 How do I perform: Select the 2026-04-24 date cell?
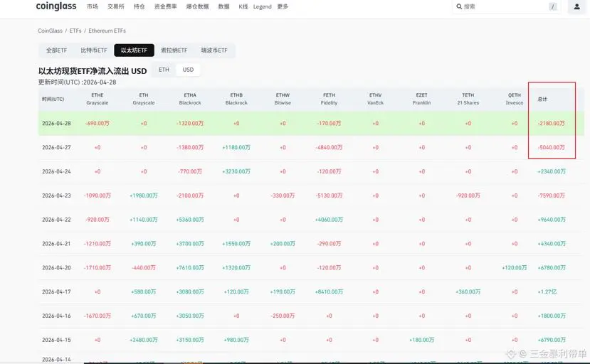click(x=56, y=171)
